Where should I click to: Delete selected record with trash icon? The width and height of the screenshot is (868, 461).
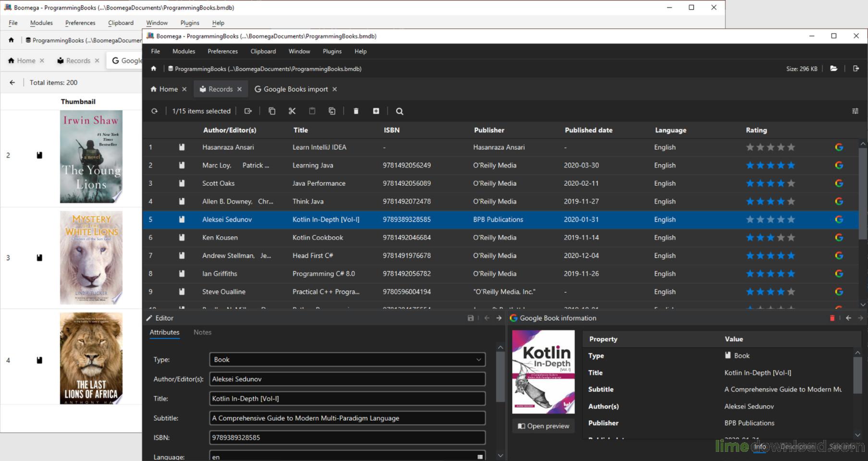pyautogui.click(x=356, y=111)
